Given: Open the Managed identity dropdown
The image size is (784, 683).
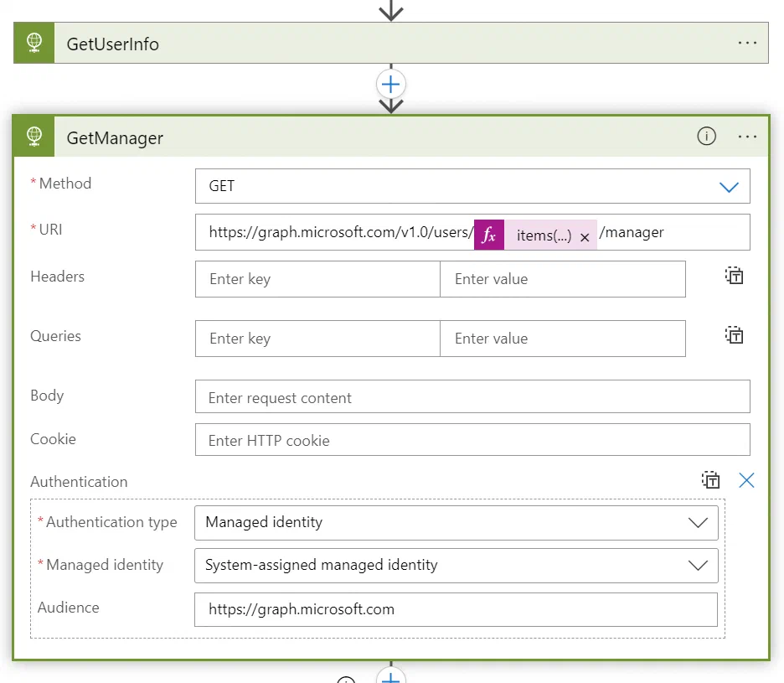Looking at the screenshot, I should coord(456,566).
